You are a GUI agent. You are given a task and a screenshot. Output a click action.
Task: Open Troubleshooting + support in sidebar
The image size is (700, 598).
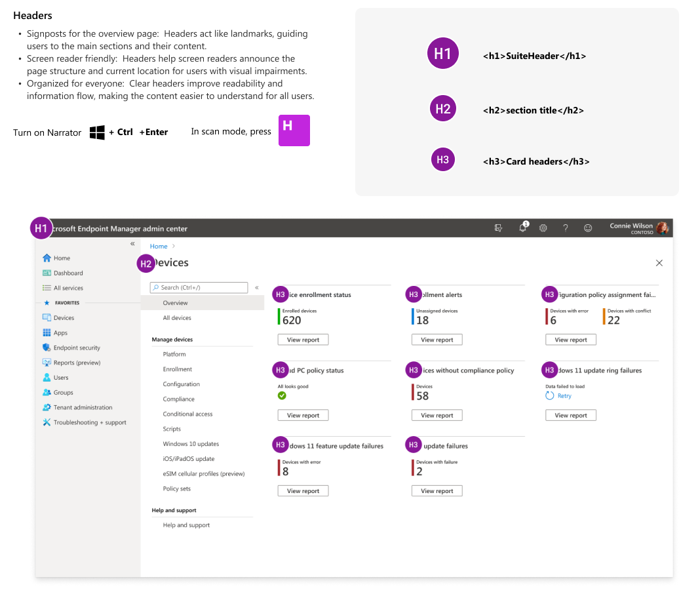click(x=85, y=422)
